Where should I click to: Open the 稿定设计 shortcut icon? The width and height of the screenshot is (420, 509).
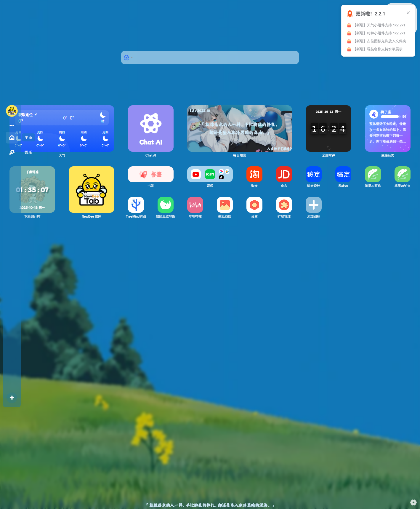313,174
